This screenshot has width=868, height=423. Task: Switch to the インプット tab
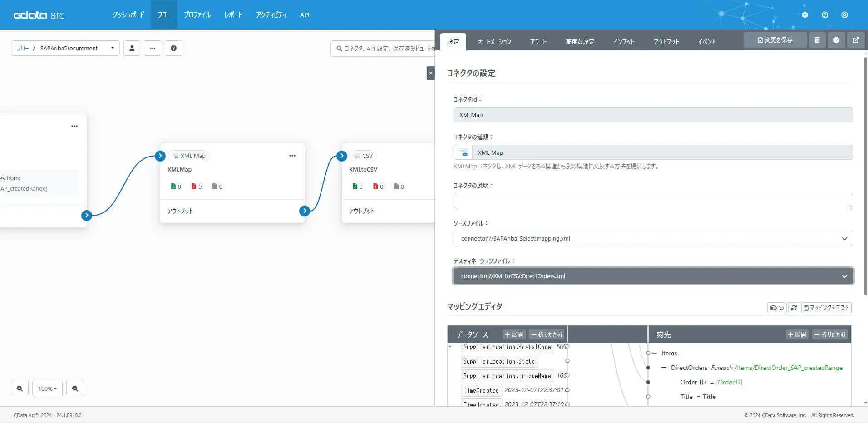(624, 42)
